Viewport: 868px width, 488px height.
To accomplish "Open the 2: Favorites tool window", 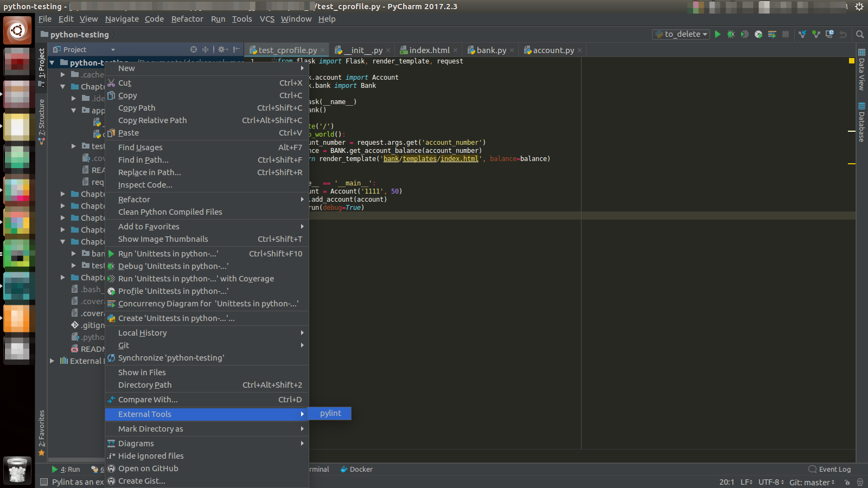I will [41, 433].
